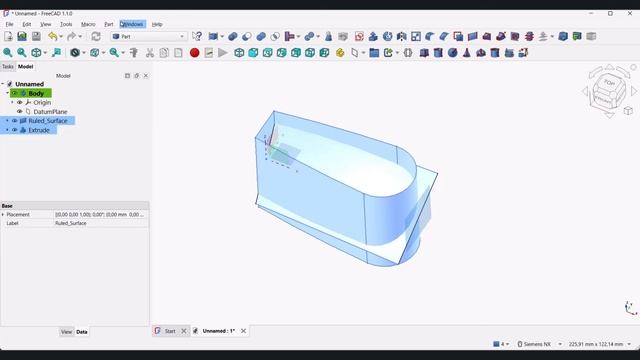
Task: Click the Isometric view cube icon
Action: pos(239,53)
